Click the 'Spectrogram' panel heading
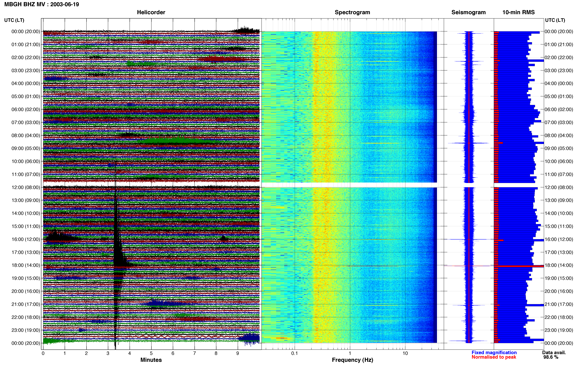 [x=352, y=12]
